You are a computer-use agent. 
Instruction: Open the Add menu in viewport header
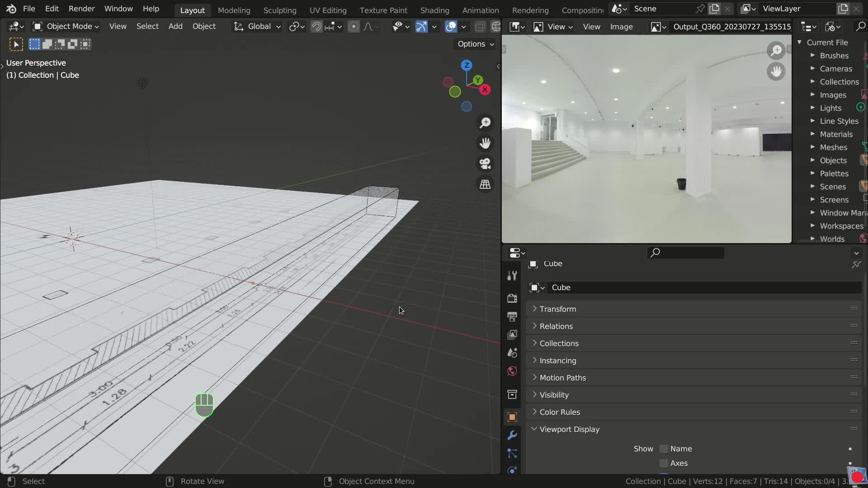[x=175, y=27]
